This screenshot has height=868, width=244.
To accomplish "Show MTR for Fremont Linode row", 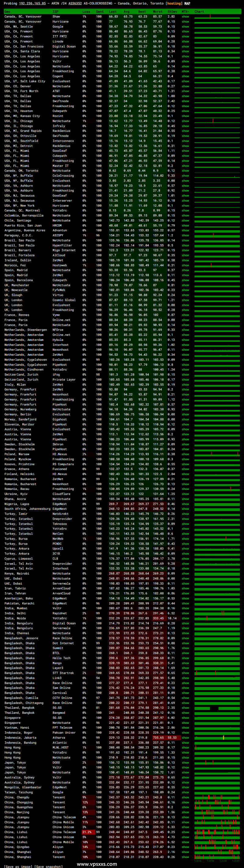I will click(x=185, y=41).
